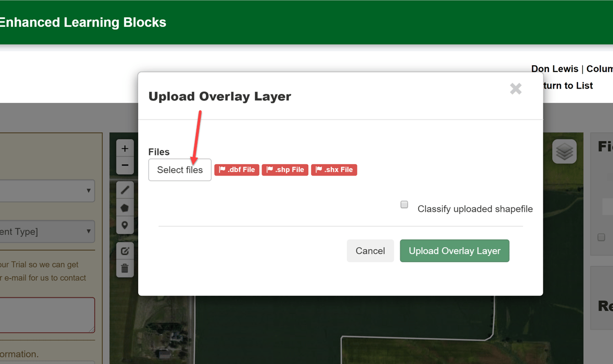Click the Select files button

pos(179,170)
